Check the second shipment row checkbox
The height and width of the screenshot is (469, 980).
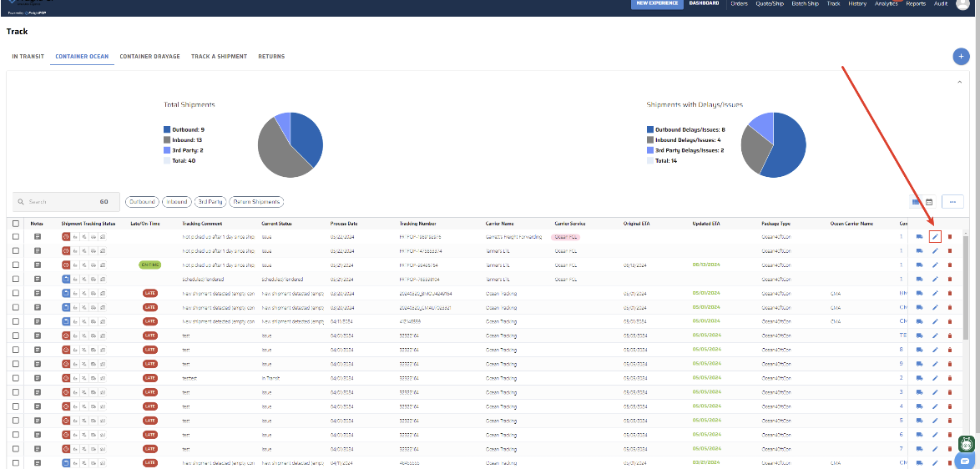click(x=16, y=250)
